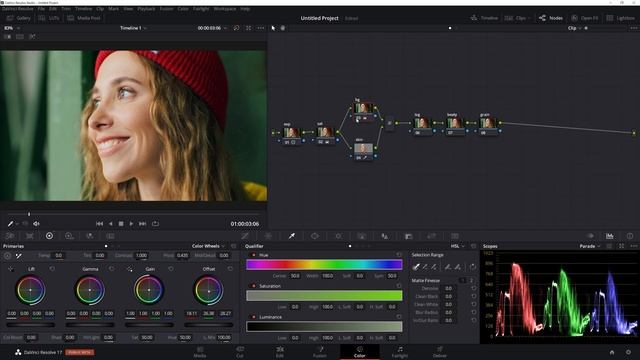640x360 pixels.
Task: Switch to the Edit page tab
Action: (280, 352)
